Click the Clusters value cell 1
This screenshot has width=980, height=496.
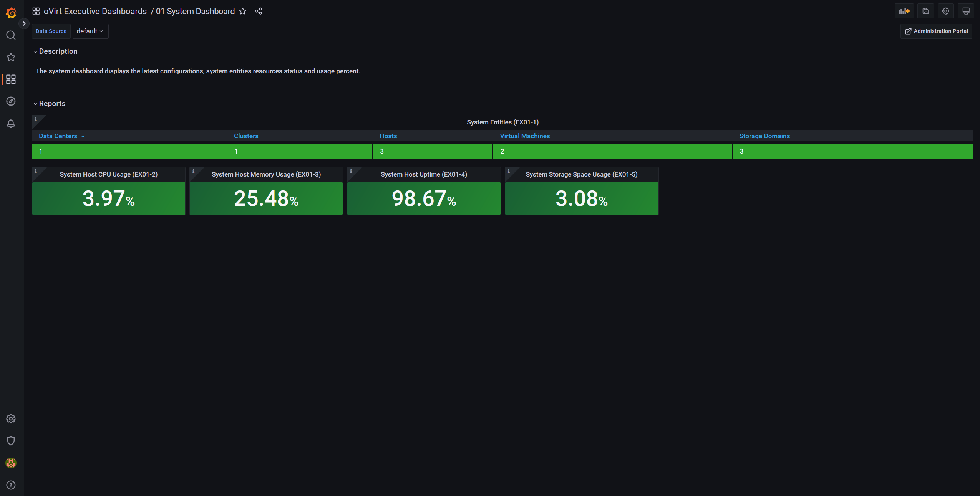tap(300, 151)
